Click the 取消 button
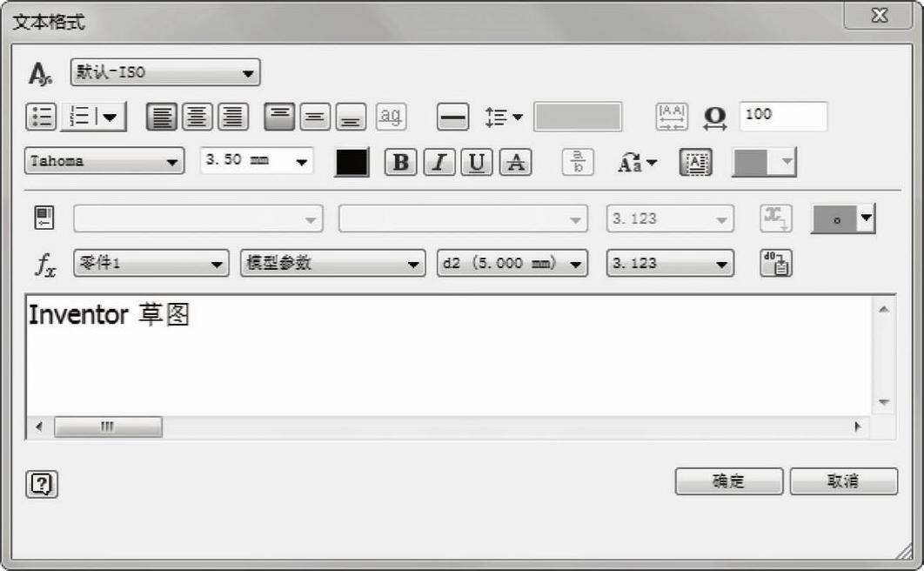Viewport: 924px width, 571px height. coord(844,481)
